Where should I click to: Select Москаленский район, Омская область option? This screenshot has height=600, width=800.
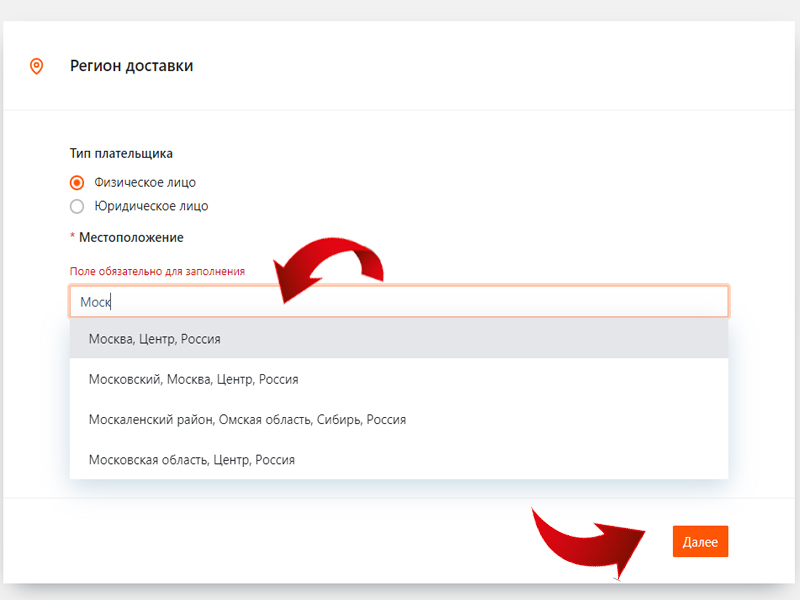pos(247,420)
